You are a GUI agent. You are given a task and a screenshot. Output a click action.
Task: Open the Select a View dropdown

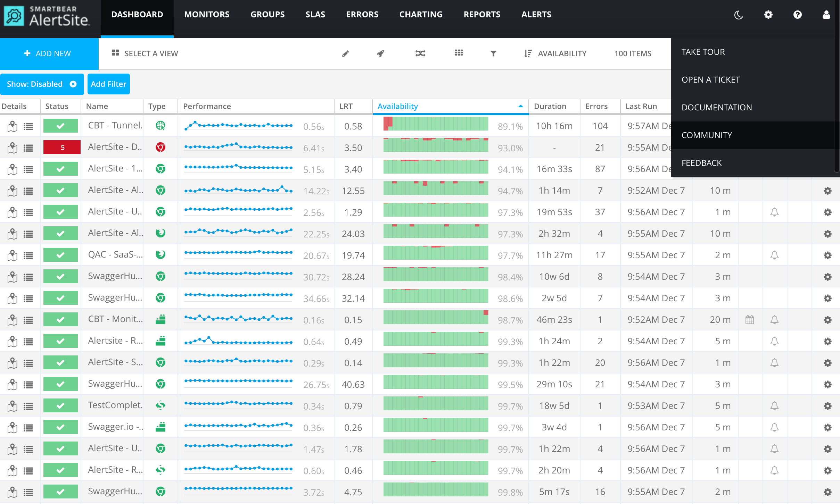tap(145, 53)
